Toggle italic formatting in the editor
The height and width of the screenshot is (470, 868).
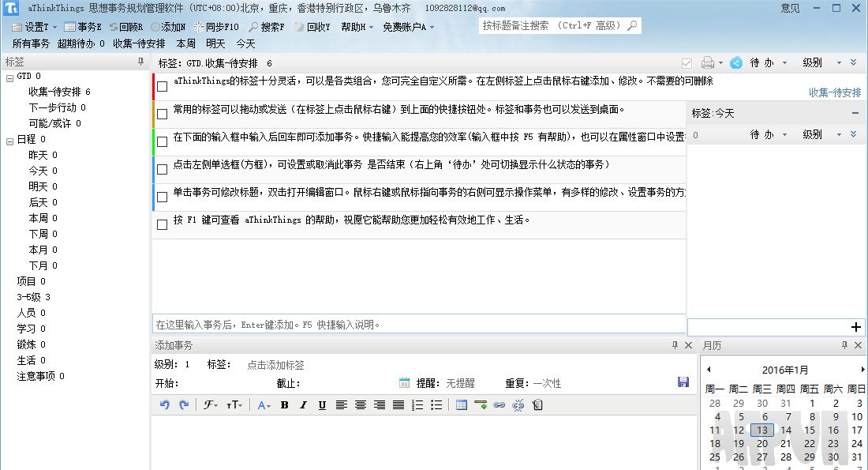303,405
